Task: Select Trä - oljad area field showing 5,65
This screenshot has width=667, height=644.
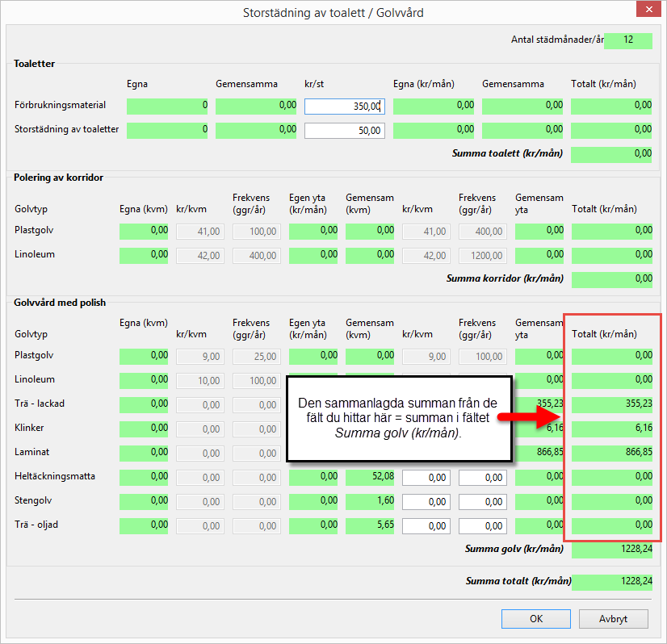Action: 370,525
